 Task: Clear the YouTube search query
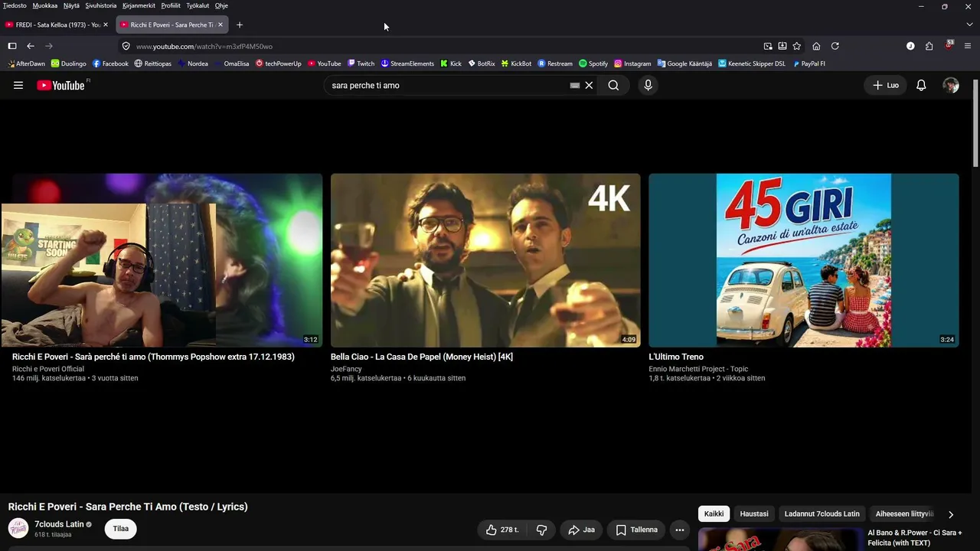tap(589, 86)
